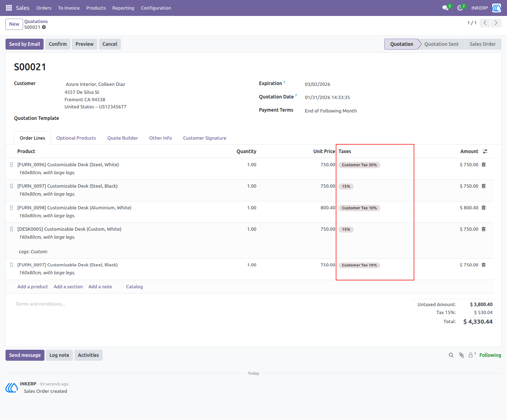Image resolution: width=507 pixels, height=420 pixels.
Task: Click the Confirm button
Action: [58, 44]
